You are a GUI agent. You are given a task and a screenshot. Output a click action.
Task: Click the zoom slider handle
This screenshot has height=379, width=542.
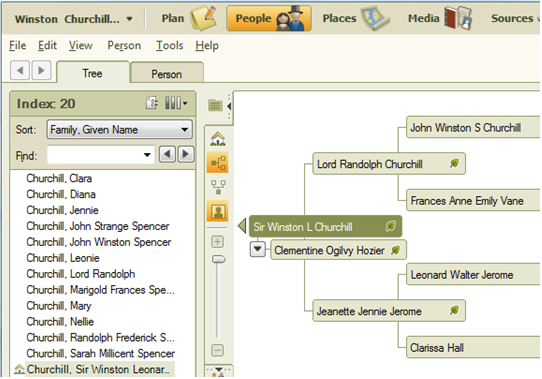(218, 259)
